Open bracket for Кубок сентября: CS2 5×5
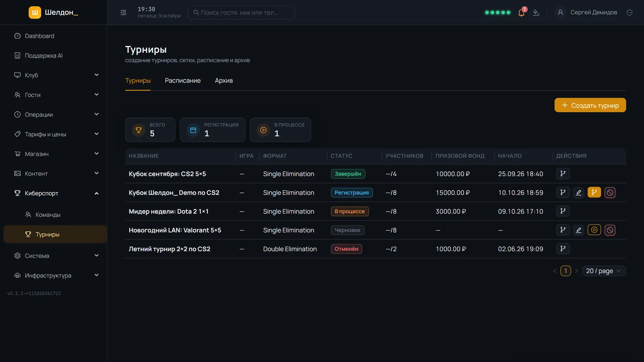Image resolution: width=644 pixels, height=362 pixels. point(563,174)
